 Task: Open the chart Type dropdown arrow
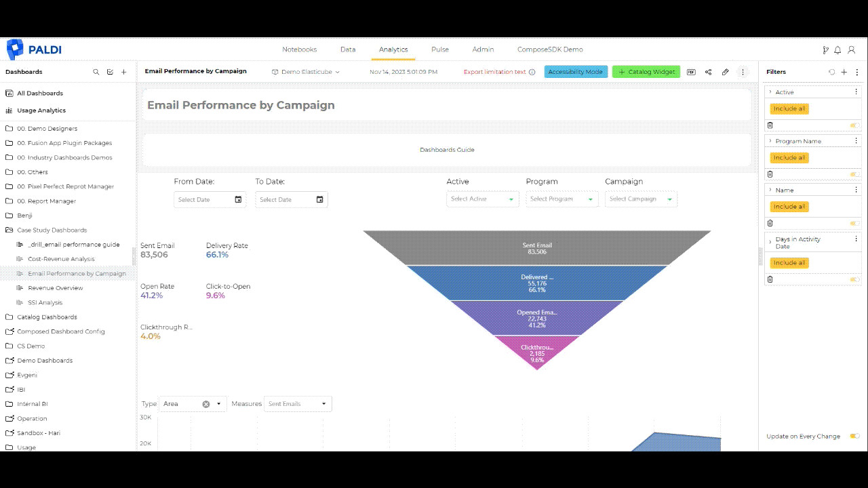pos(218,404)
